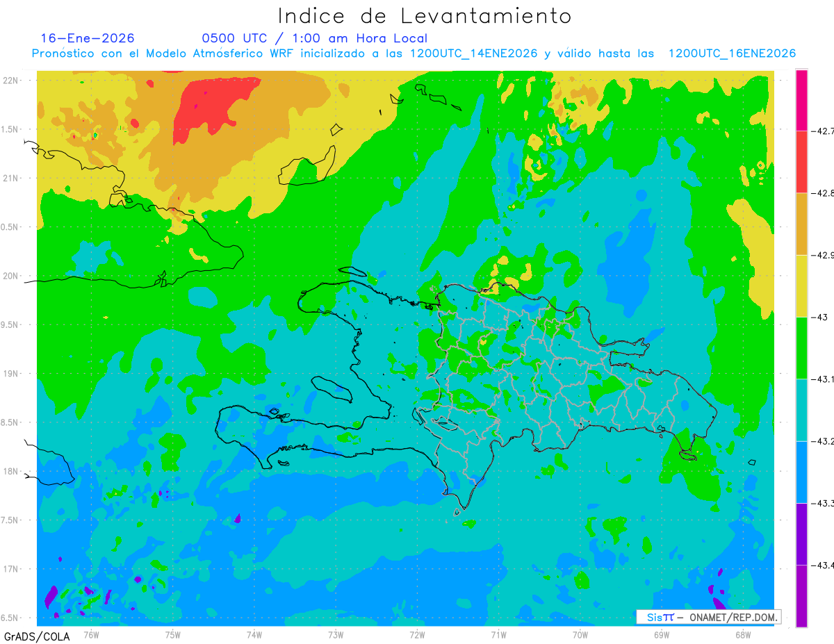Click the legend value '-42.9'
The image size is (834, 644).
coord(822,255)
